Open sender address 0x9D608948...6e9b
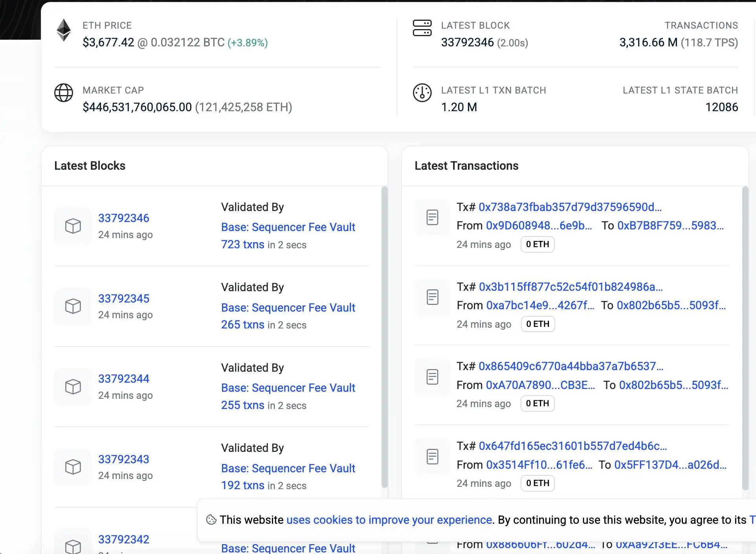 pos(539,226)
